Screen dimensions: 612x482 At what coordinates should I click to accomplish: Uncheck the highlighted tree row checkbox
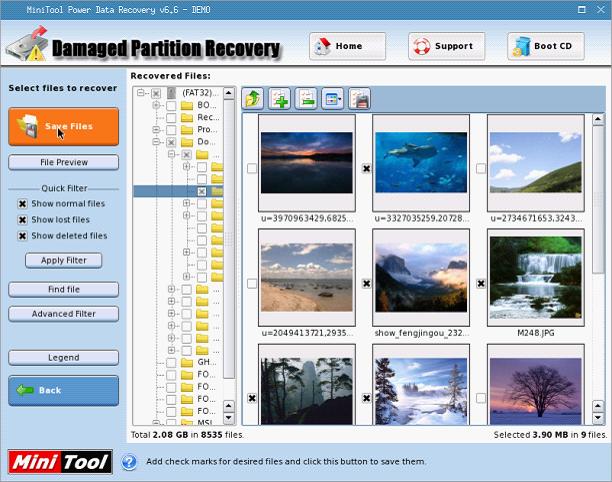201,191
